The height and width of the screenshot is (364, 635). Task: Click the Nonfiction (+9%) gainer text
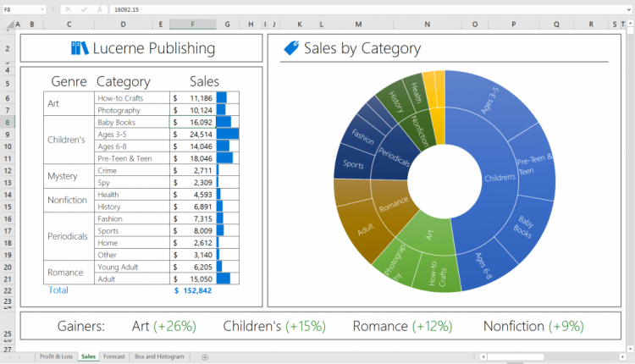click(x=533, y=326)
